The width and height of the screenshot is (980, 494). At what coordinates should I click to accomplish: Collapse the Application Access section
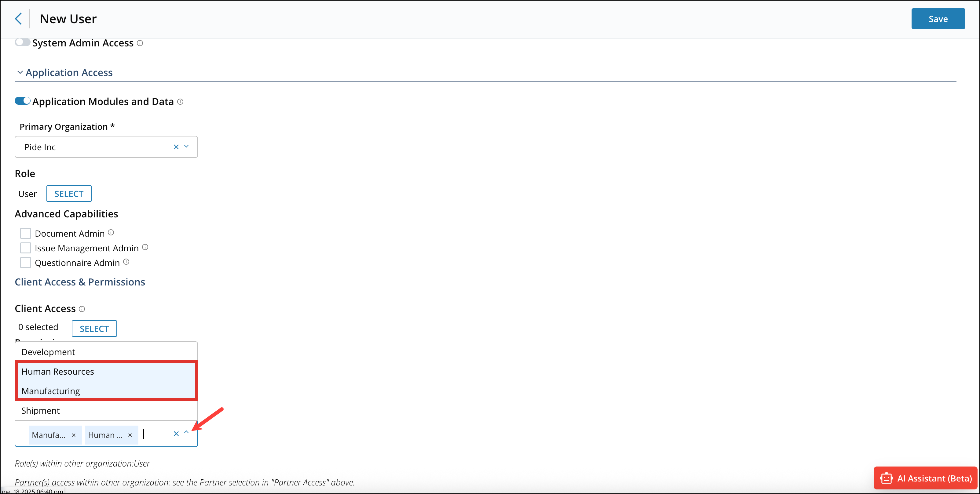coord(20,72)
